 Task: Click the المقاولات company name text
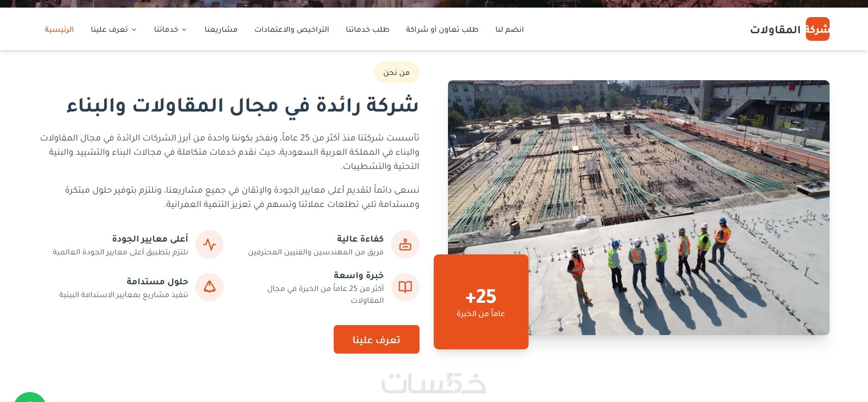[x=775, y=29]
